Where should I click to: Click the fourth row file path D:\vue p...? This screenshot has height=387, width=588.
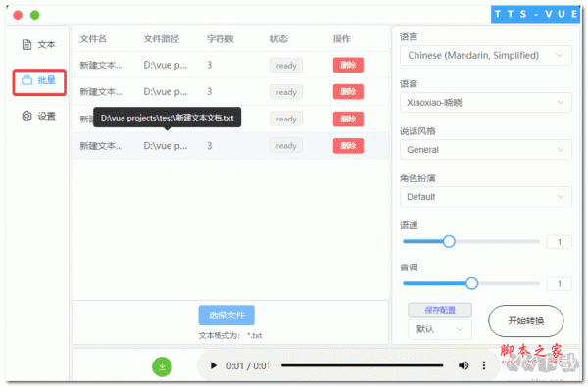point(166,146)
